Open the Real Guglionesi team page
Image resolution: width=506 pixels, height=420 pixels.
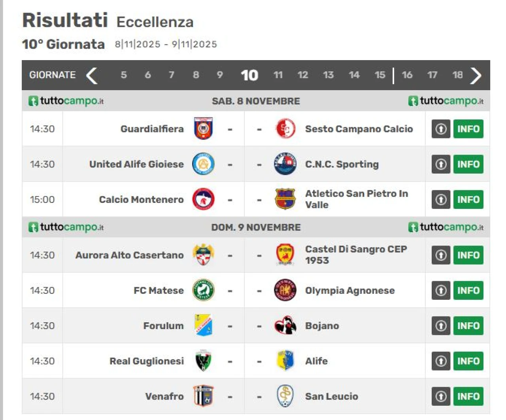pyautogui.click(x=147, y=361)
